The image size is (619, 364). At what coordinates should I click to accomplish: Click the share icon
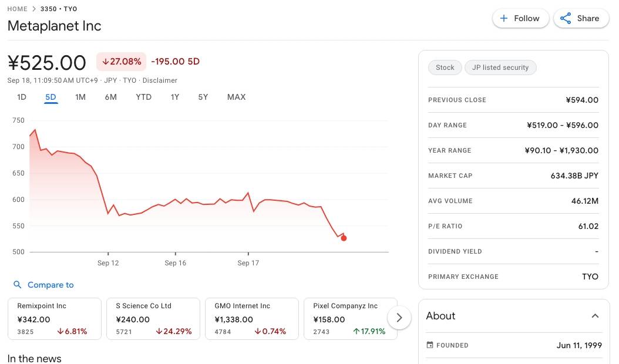pyautogui.click(x=566, y=18)
